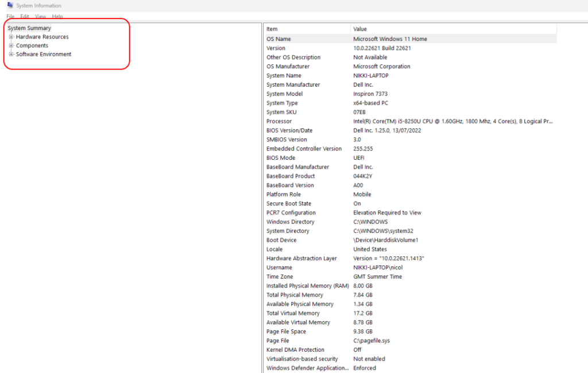This screenshot has height=373, width=588.
Task: Select System Summary in the tree
Action: (29, 28)
